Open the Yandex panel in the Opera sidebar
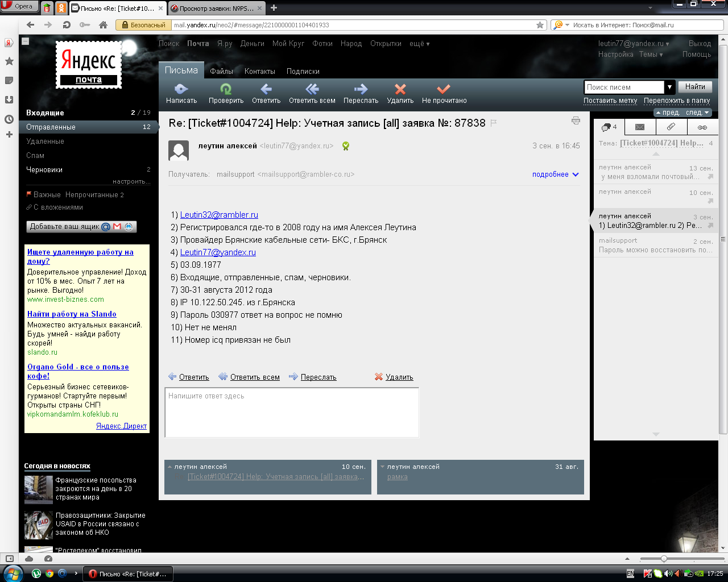 click(9, 43)
